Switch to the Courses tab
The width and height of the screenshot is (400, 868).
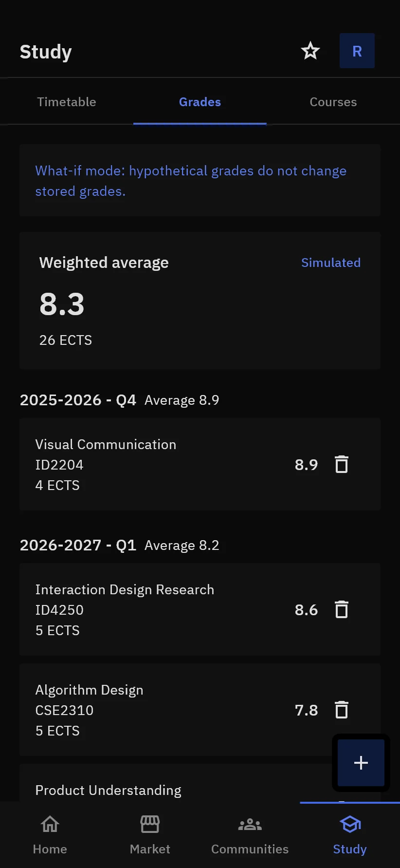coord(333,102)
